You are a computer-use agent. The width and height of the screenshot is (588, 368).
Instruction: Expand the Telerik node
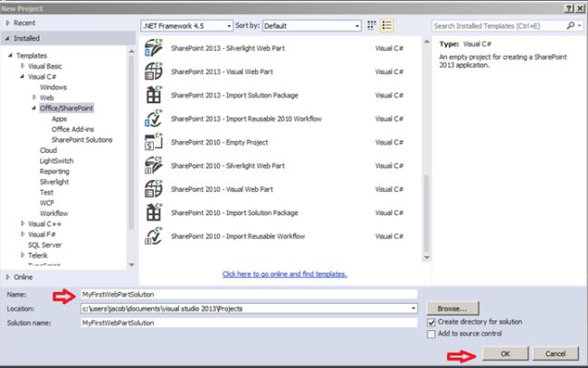(23, 255)
